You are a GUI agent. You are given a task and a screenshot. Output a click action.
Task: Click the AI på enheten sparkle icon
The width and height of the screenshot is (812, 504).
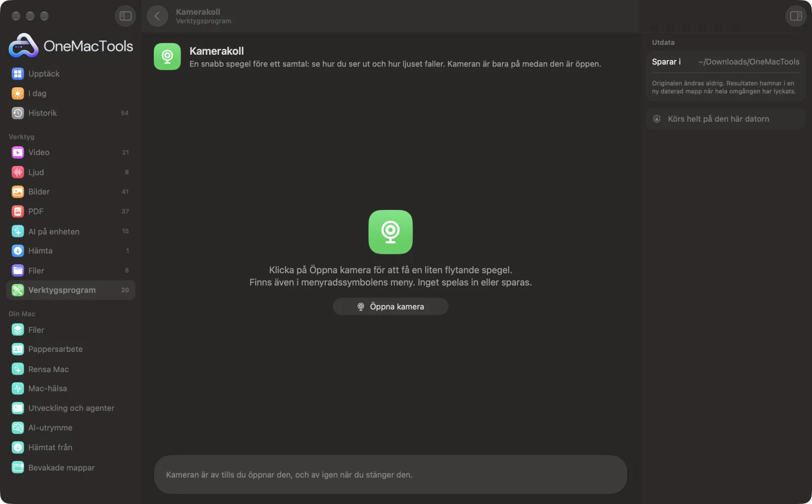pos(18,231)
